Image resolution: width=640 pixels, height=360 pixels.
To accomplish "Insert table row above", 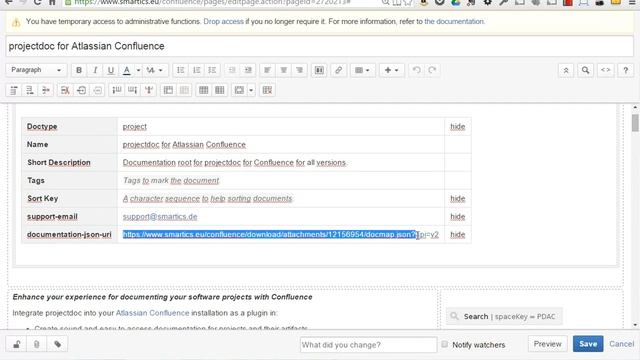I will [x=13, y=90].
